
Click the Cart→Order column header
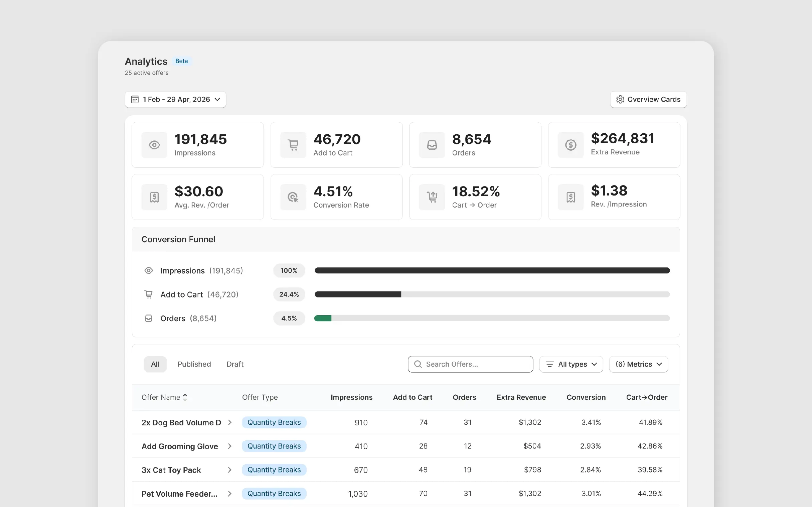click(647, 397)
